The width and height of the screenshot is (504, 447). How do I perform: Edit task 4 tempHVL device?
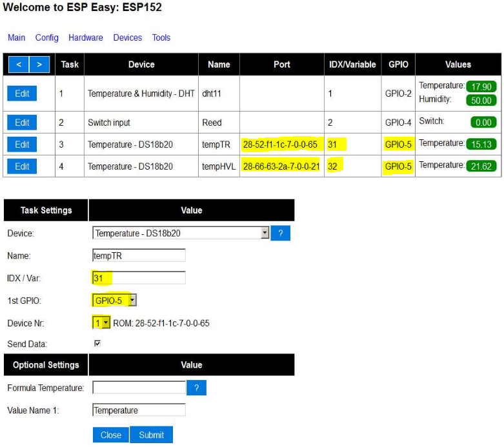click(22, 166)
